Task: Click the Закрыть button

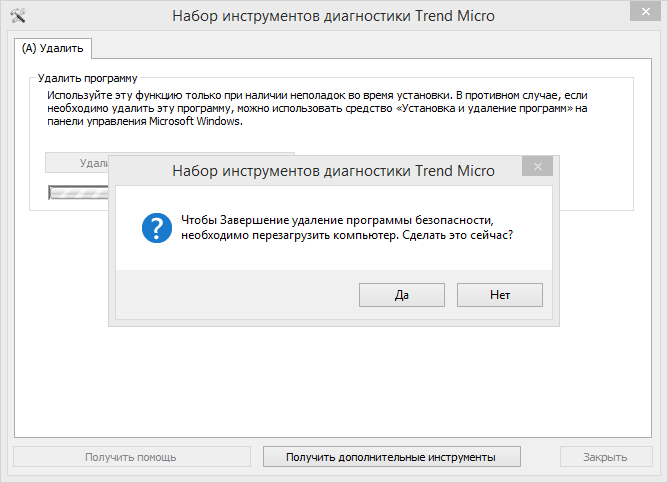Action: tap(606, 457)
